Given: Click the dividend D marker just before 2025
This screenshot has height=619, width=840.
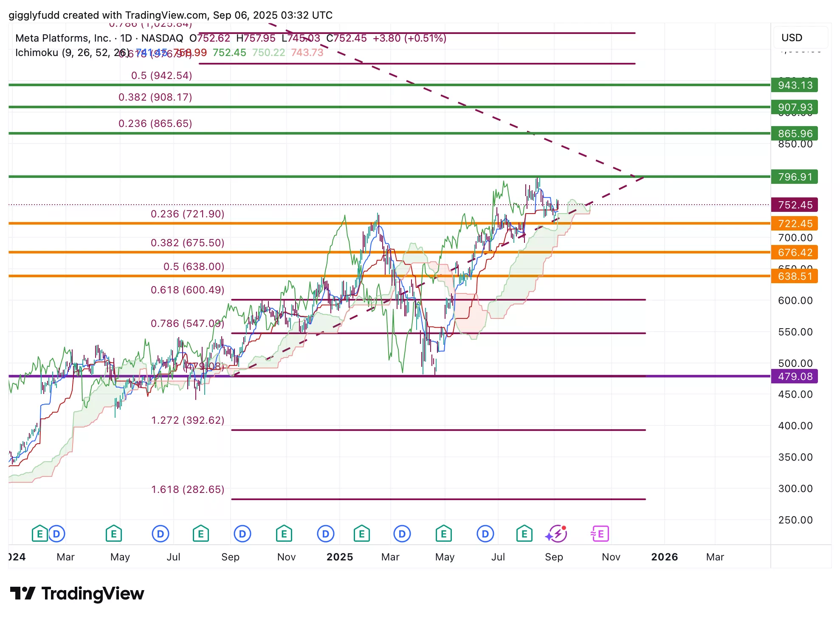Looking at the screenshot, I should pos(326,534).
